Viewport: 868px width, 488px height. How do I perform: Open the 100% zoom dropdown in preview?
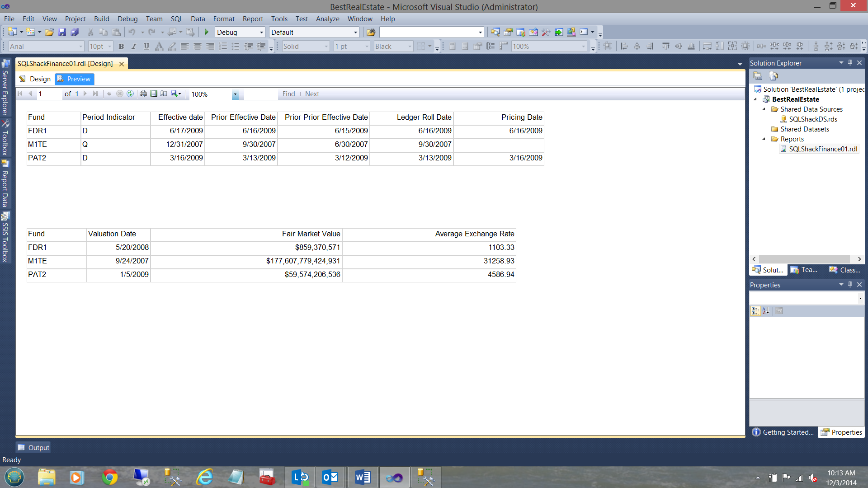(x=235, y=94)
